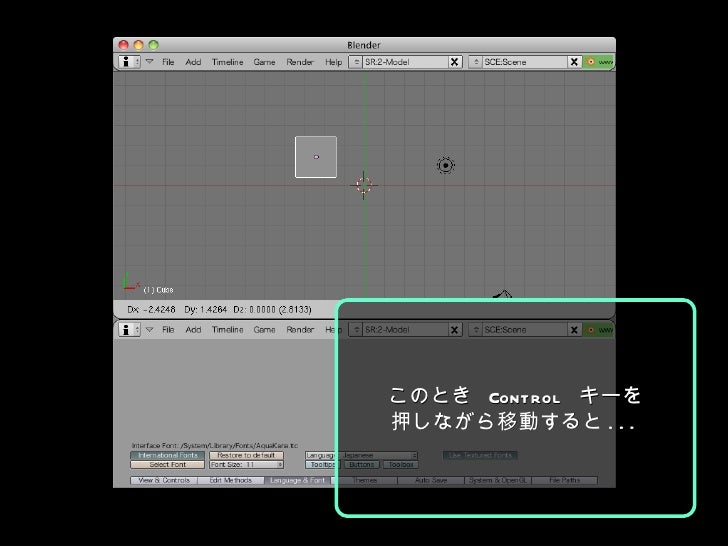Viewport: 728px width, 546px height.
Task: Open window type selector in 3D view header
Action: coord(129,62)
